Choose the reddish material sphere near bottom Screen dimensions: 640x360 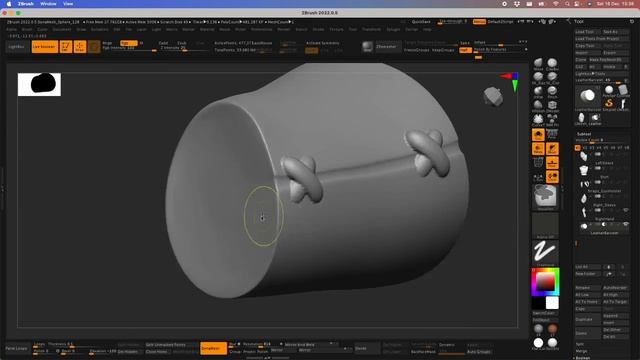pos(552,329)
